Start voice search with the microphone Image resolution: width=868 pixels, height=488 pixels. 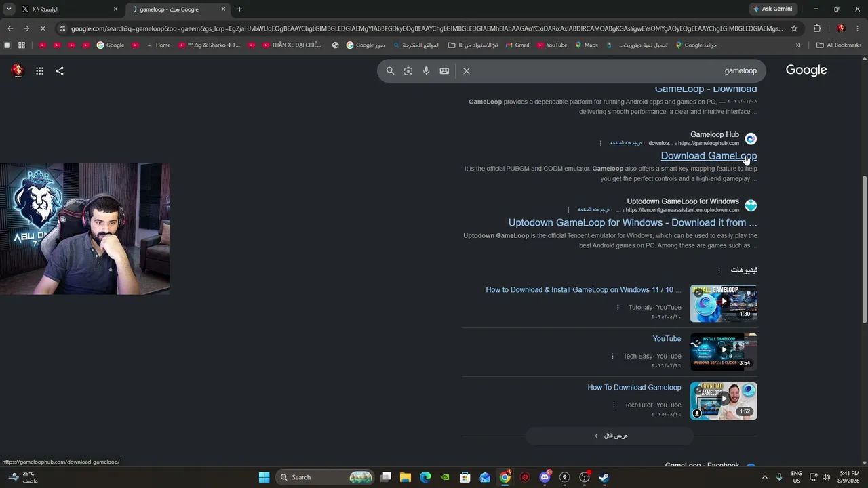point(426,70)
